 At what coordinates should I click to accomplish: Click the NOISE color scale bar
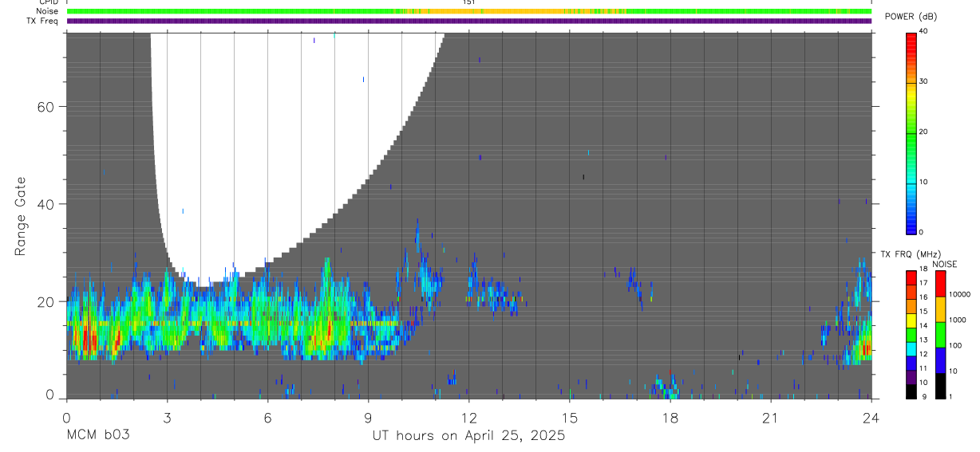pyautogui.click(x=940, y=335)
